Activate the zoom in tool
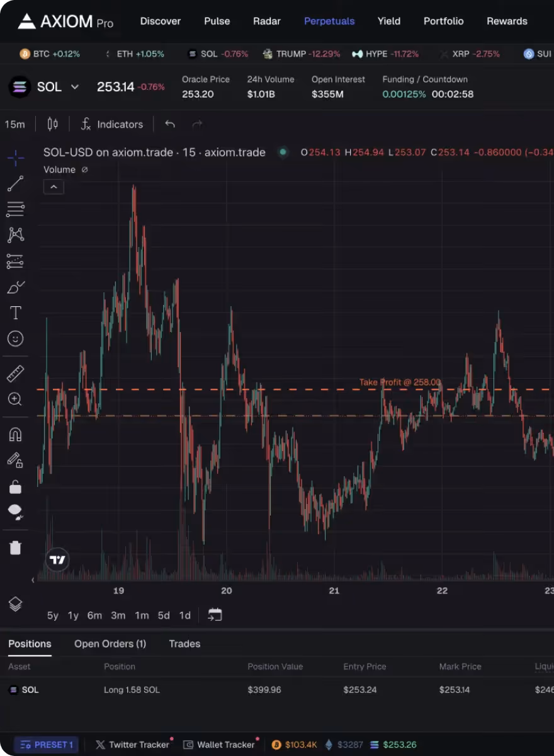 point(16,399)
